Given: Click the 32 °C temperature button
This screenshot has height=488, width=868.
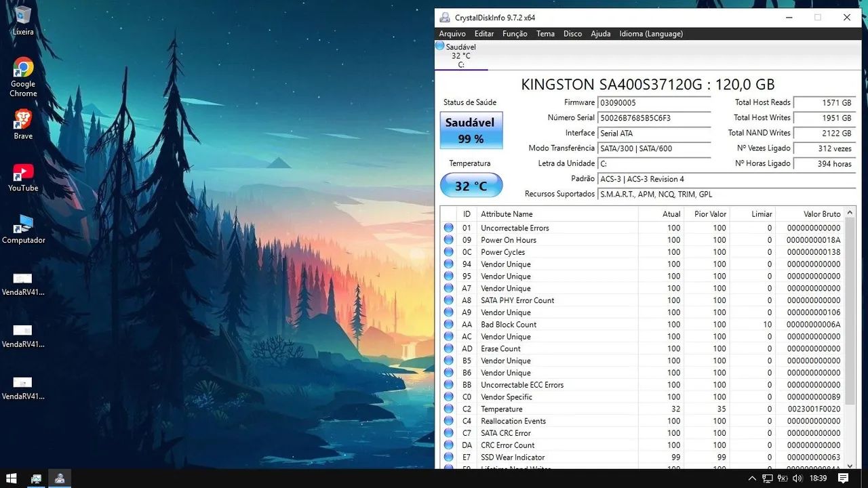Looking at the screenshot, I should coord(471,186).
